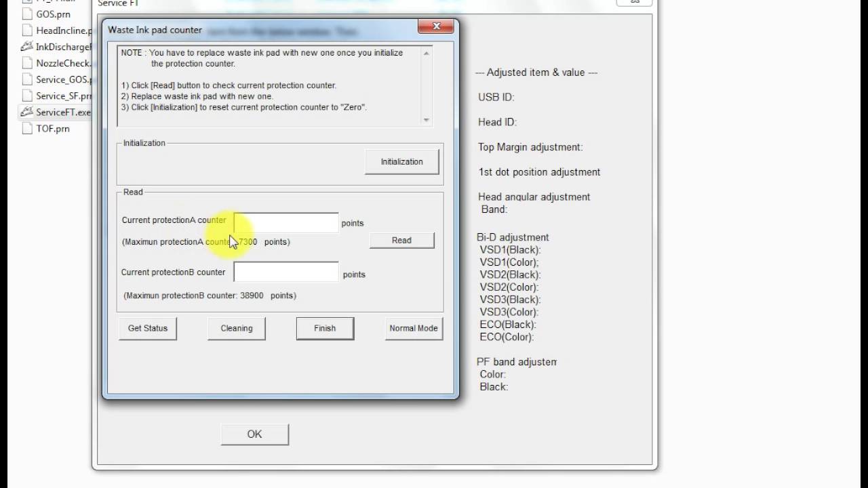Select the ServiceFT.exe application icon

click(x=27, y=112)
